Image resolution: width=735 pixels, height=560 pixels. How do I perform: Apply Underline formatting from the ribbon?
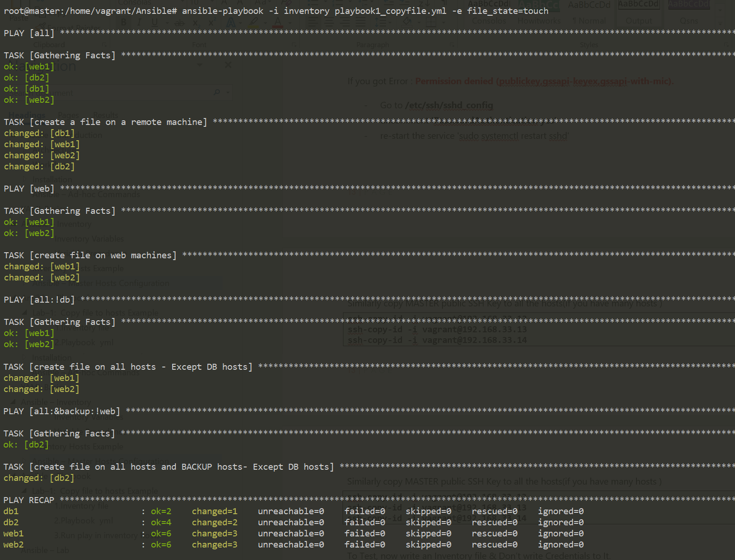[154, 23]
